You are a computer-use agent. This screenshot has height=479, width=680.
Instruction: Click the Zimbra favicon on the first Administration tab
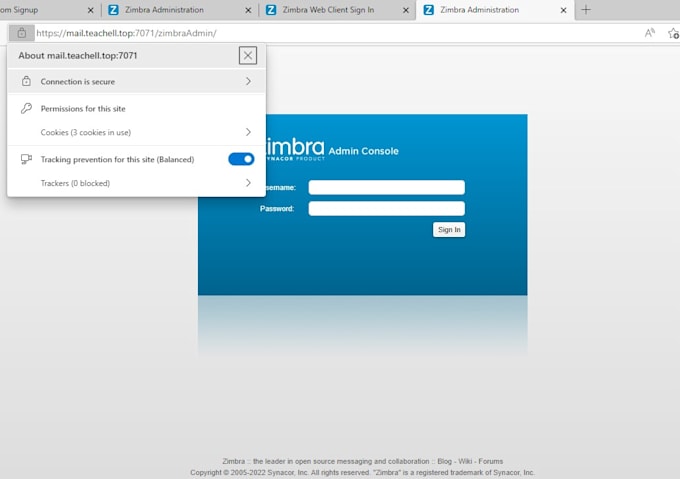113,10
